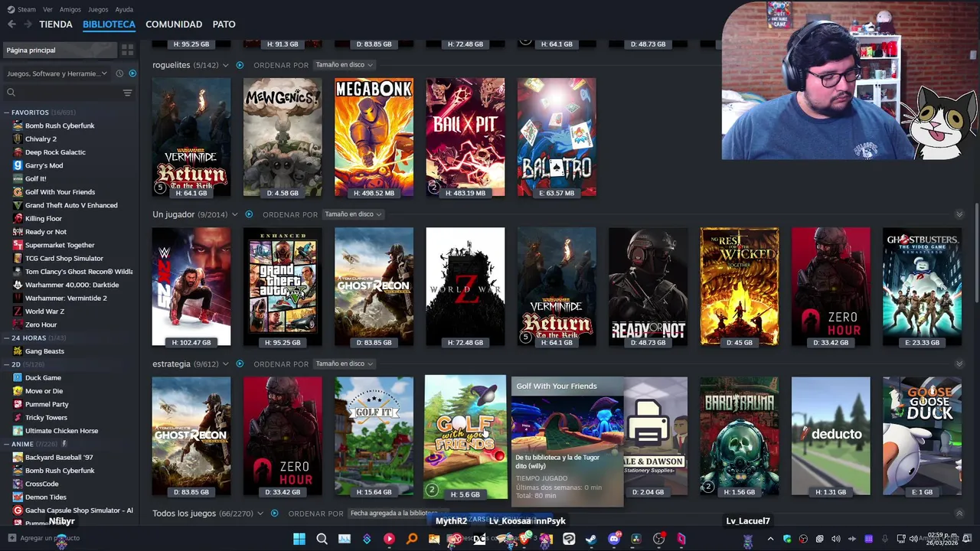Screen dimensions: 980x551
Task: Click Gacha Capsule Shop Simulator sidebar icon
Action: (18, 510)
